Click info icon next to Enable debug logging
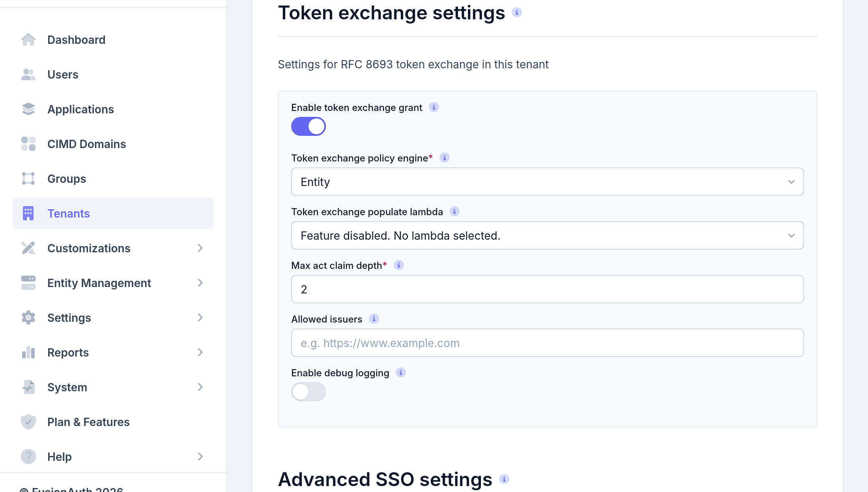Screen dimensions: 868x492 tap(401, 373)
